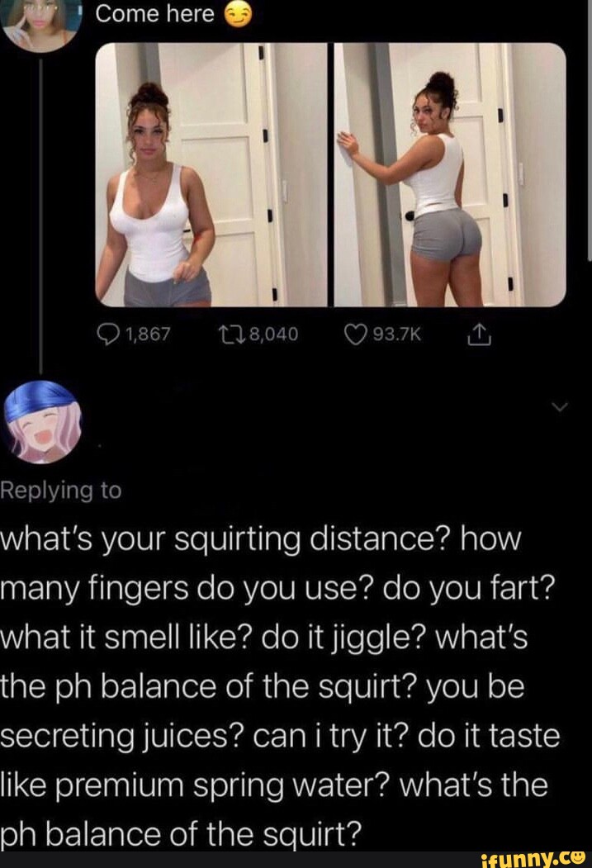
Task: Click the 1,867 replies count
Action: [149, 334]
